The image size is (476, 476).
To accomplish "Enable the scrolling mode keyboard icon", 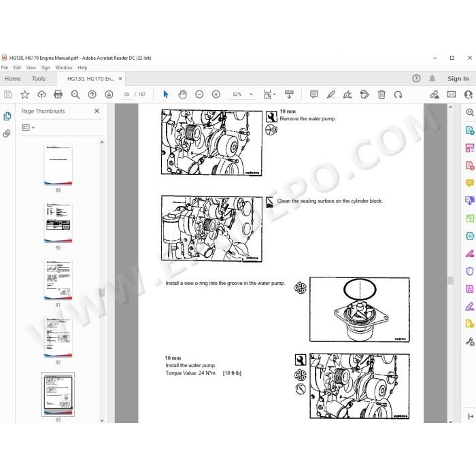I will (x=289, y=95).
